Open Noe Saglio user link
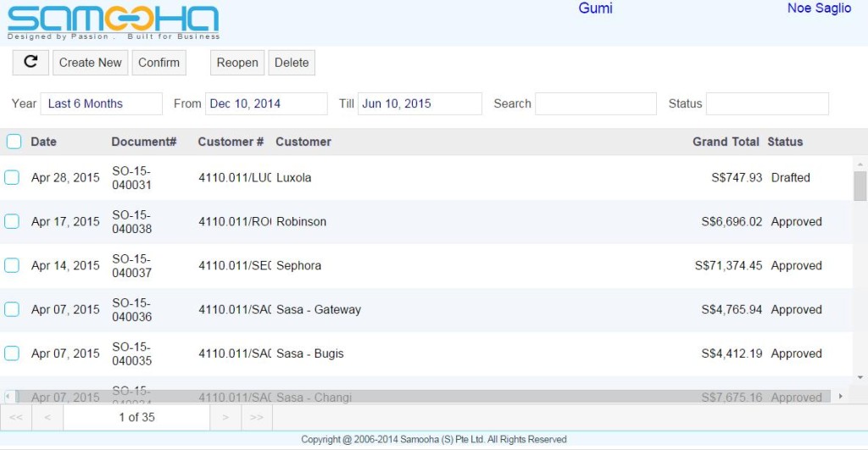This screenshot has height=450, width=868. pos(820,8)
